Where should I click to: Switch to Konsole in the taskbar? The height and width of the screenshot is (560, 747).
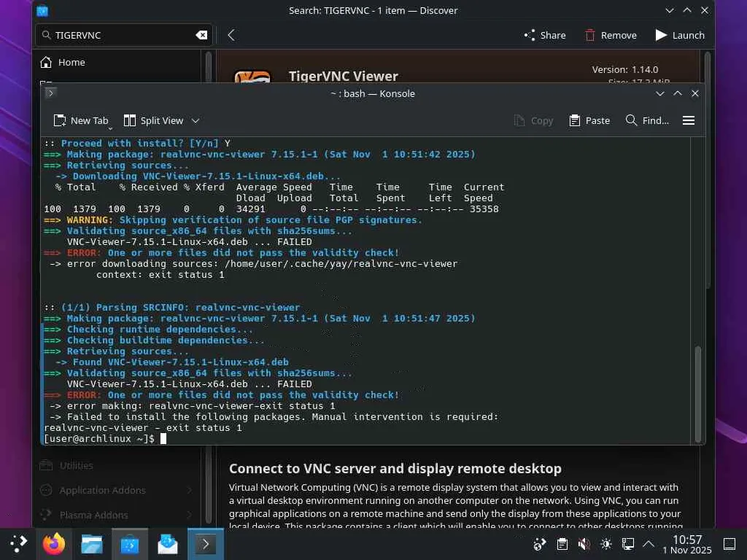(205, 544)
